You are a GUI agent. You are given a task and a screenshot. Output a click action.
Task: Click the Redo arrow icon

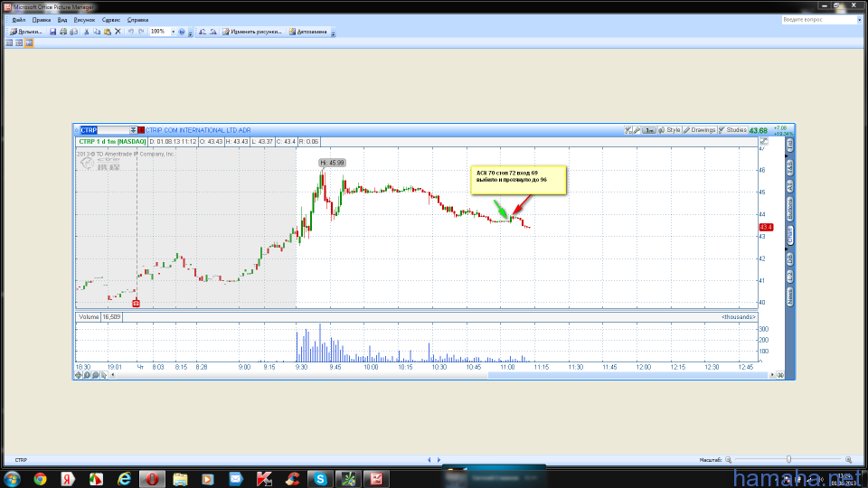coord(142,33)
